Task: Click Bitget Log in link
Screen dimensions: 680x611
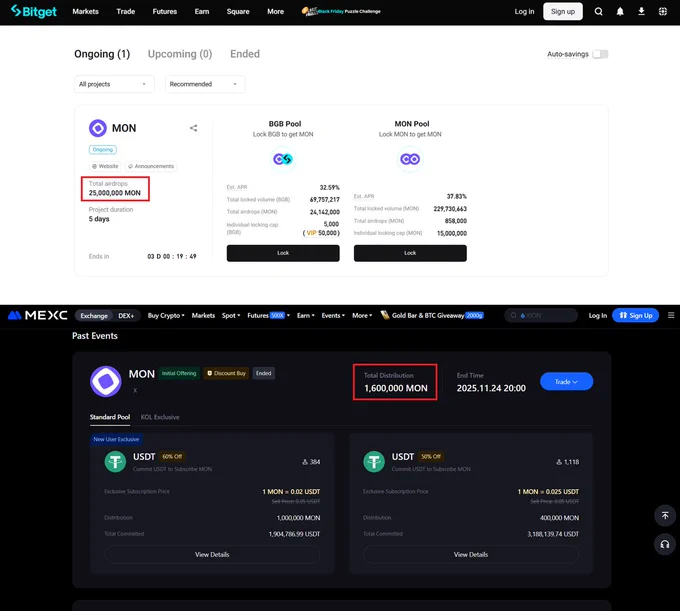Action: point(524,12)
